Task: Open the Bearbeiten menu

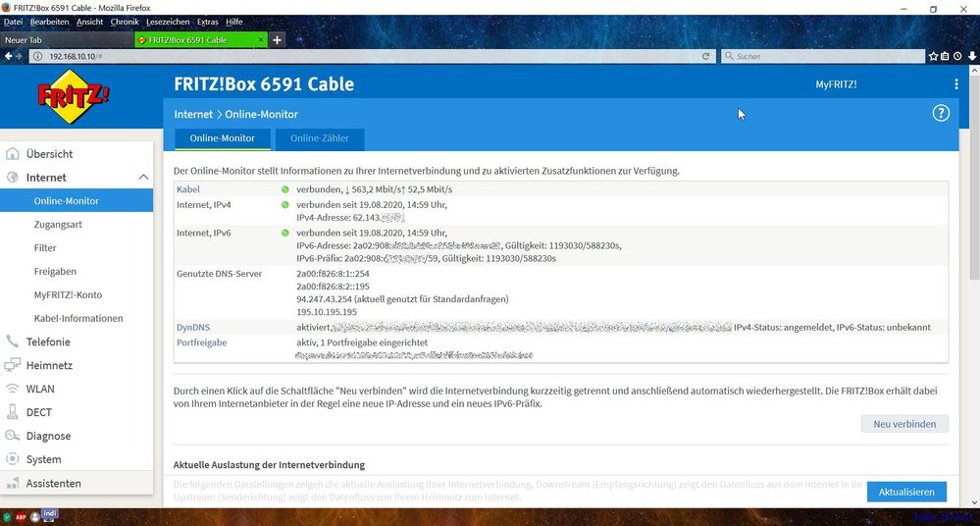Action: click(49, 22)
